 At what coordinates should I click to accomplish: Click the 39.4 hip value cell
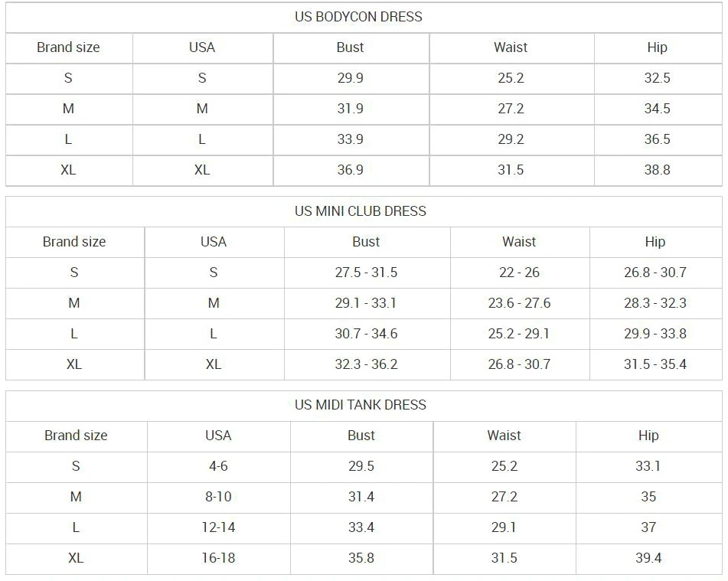click(648, 558)
